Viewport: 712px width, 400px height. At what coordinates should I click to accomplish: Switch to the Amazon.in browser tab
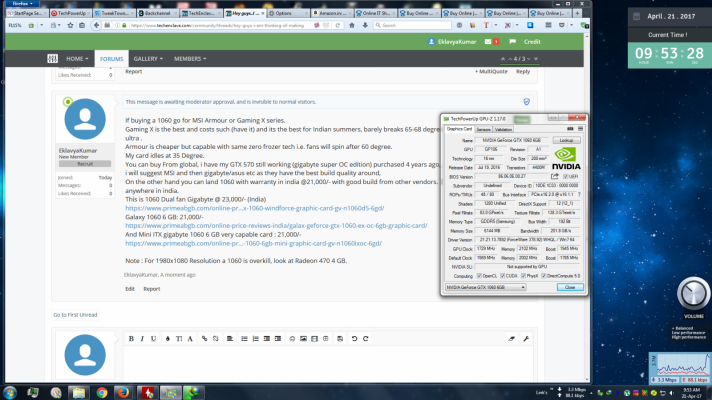tap(332, 13)
